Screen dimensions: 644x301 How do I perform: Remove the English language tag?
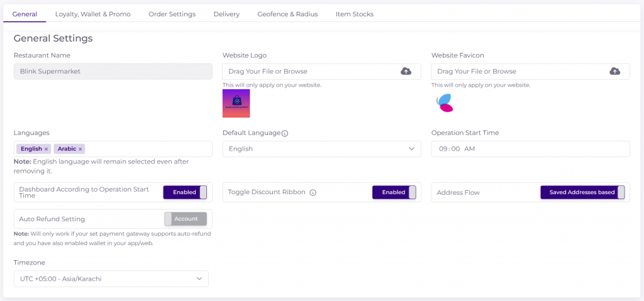[x=47, y=149]
